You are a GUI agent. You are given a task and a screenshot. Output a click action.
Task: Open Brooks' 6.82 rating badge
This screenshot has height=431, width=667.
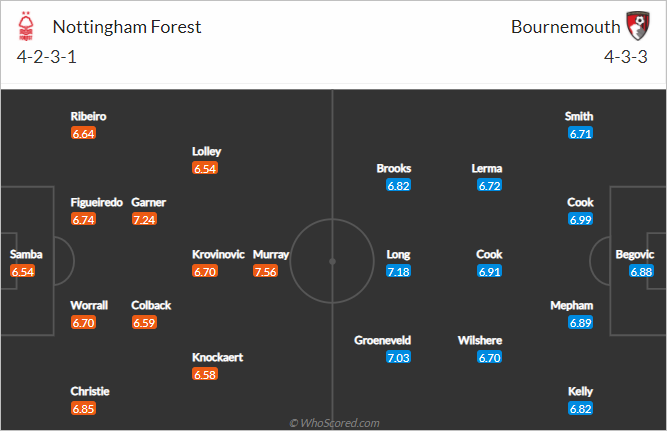(x=399, y=186)
